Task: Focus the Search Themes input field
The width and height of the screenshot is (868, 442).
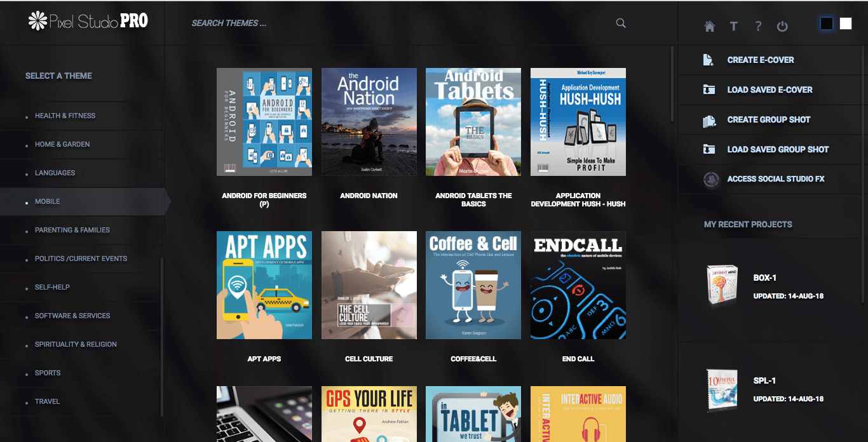Action: click(x=400, y=23)
